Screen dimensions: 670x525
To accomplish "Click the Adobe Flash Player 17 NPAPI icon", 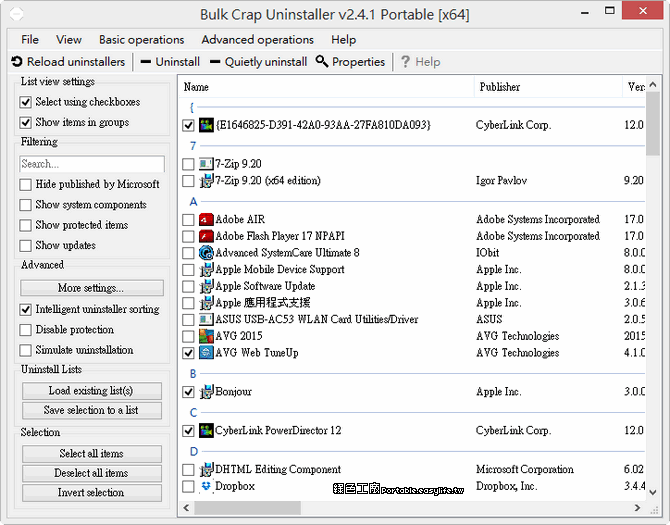I will pyautogui.click(x=206, y=236).
